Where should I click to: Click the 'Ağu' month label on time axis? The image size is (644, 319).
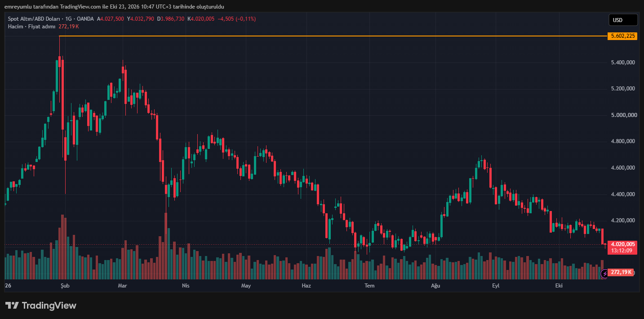pos(435,286)
